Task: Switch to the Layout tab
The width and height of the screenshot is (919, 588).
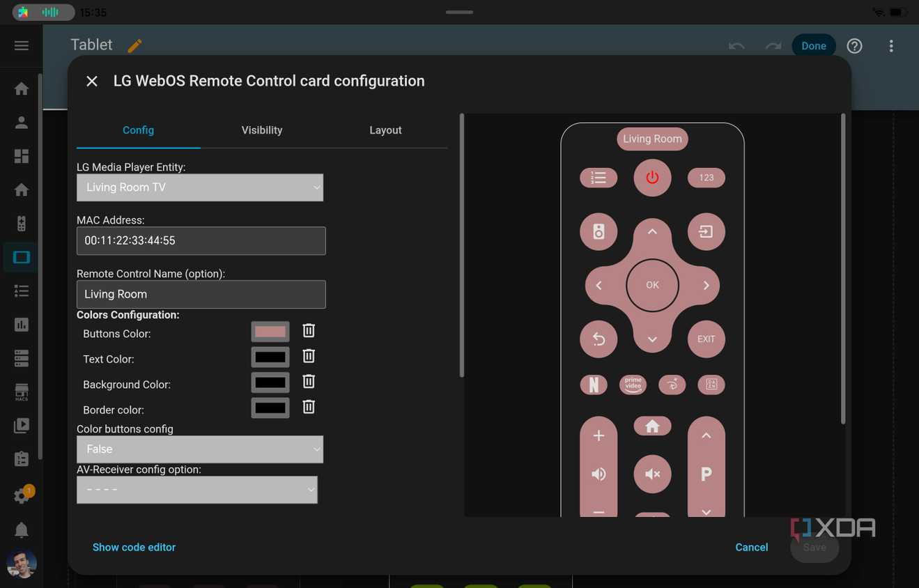Action: pos(385,130)
